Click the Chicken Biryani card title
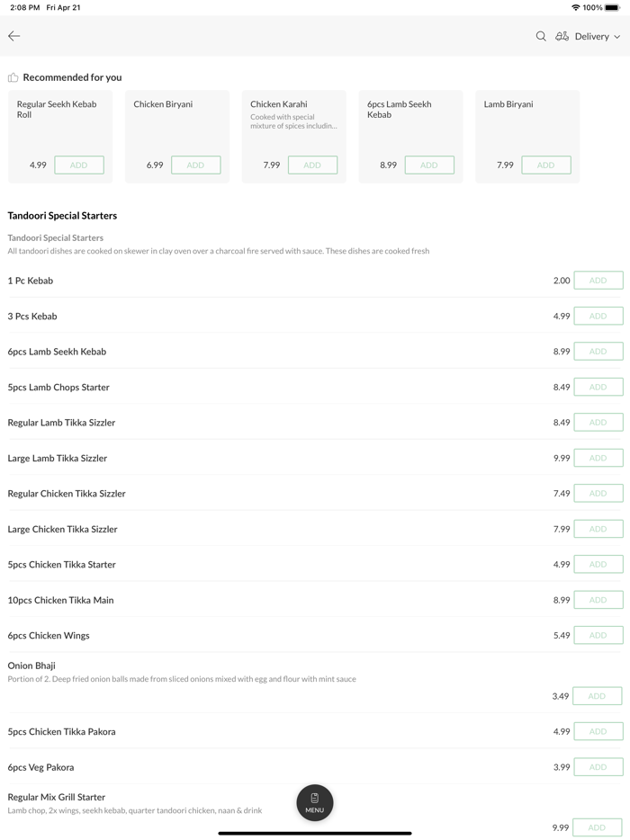Image resolution: width=630 pixels, height=840 pixels. pos(163,104)
